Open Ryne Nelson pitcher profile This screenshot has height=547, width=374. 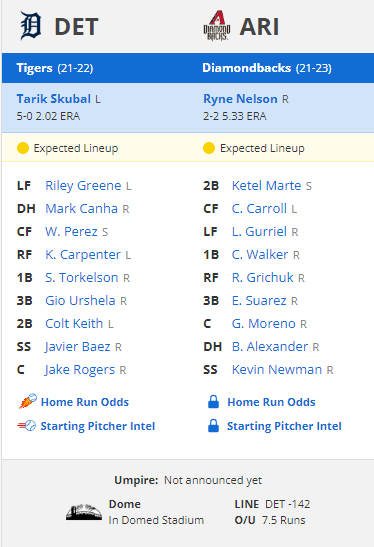240,99
